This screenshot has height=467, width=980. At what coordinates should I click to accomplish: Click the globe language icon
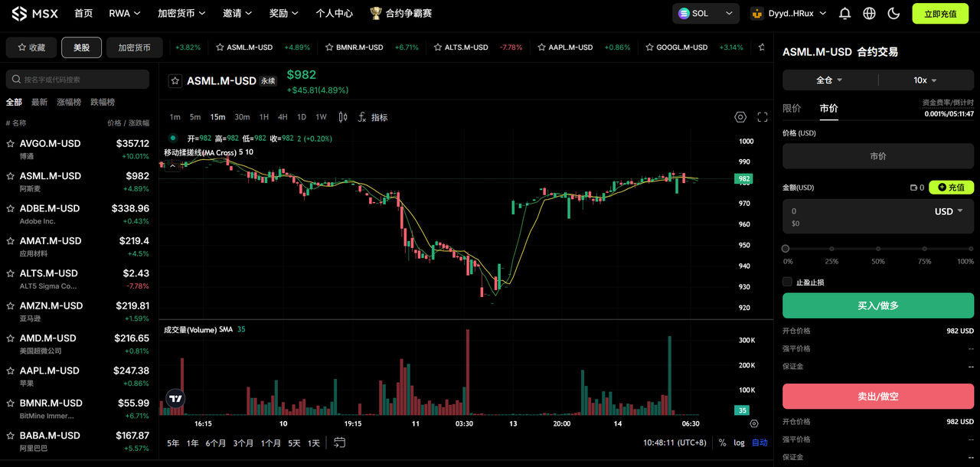(869, 13)
